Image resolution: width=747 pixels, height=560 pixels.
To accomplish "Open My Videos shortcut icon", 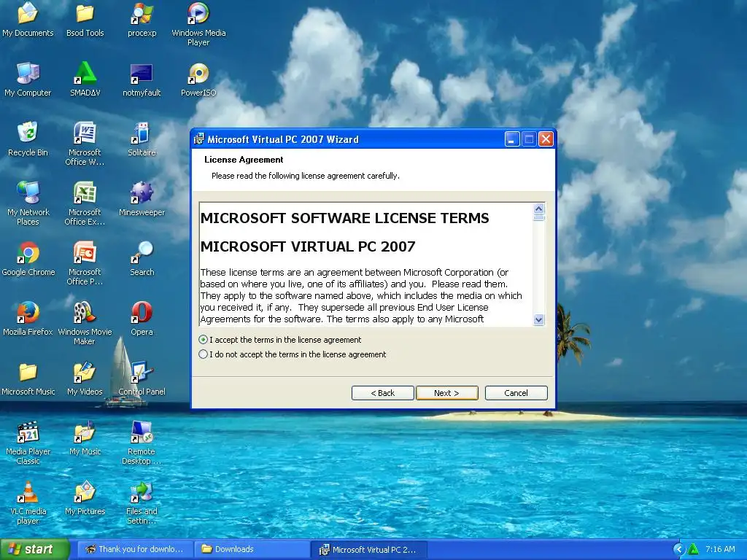I will pos(85,373).
